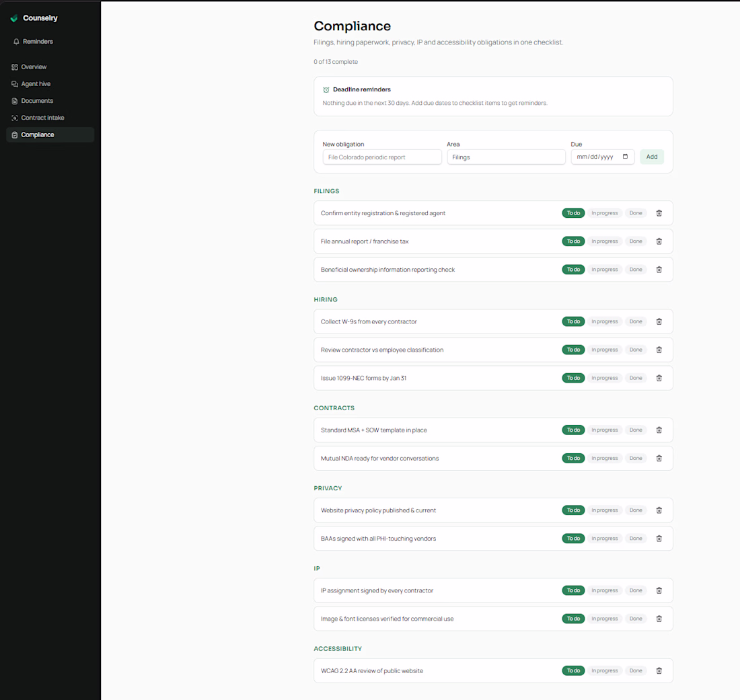This screenshot has width=740, height=700.
Task: Open the calendar picker in Due field
Action: (626, 157)
